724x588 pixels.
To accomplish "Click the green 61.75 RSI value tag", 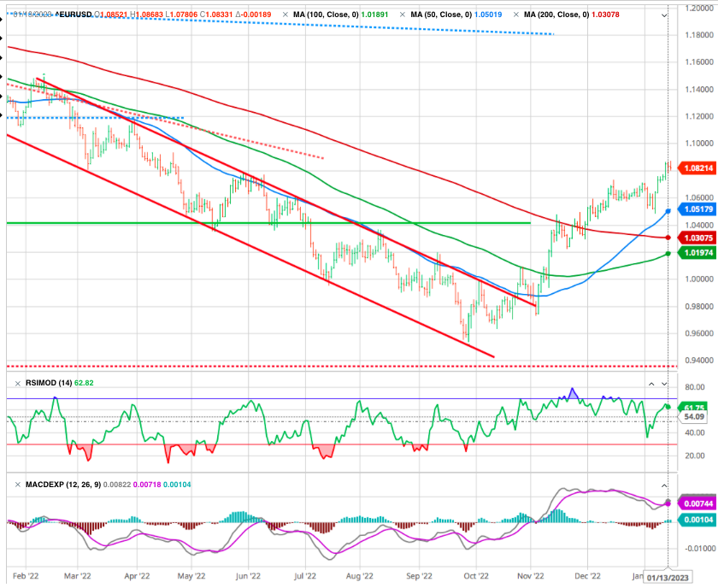I will 692,408.
